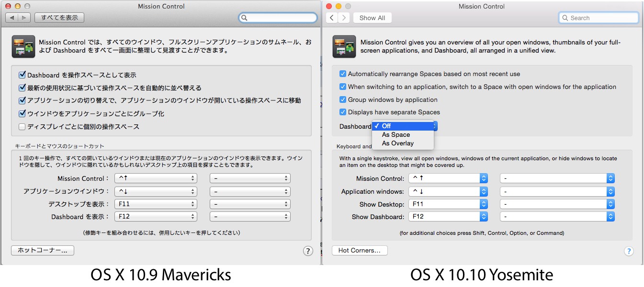The width and height of the screenshot is (644, 287).
Task: Click the Mission Control icon in Mavericks window
Action: click(x=23, y=46)
